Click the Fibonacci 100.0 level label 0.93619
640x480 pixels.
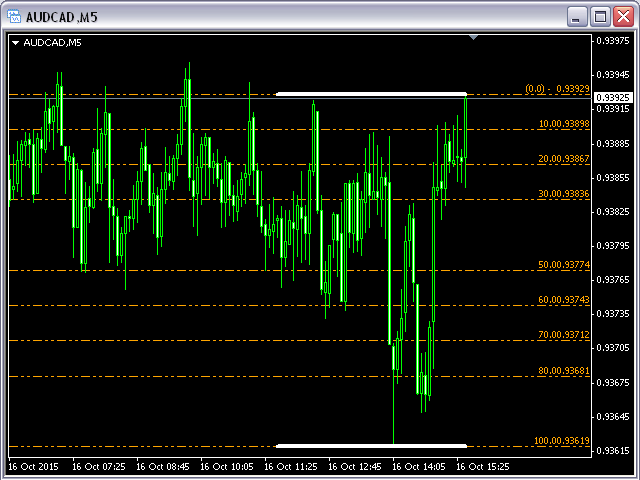pyautogui.click(x=562, y=441)
